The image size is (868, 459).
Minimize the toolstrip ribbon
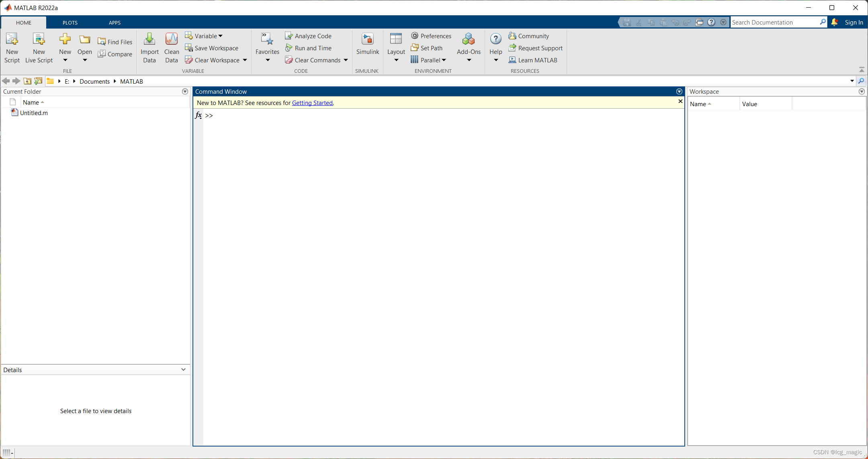pos(862,70)
